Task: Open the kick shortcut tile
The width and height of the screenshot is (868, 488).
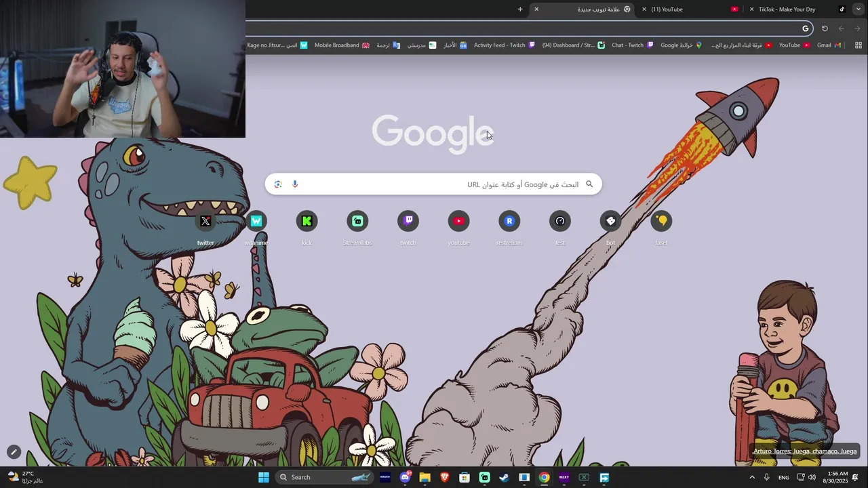Action: (307, 228)
